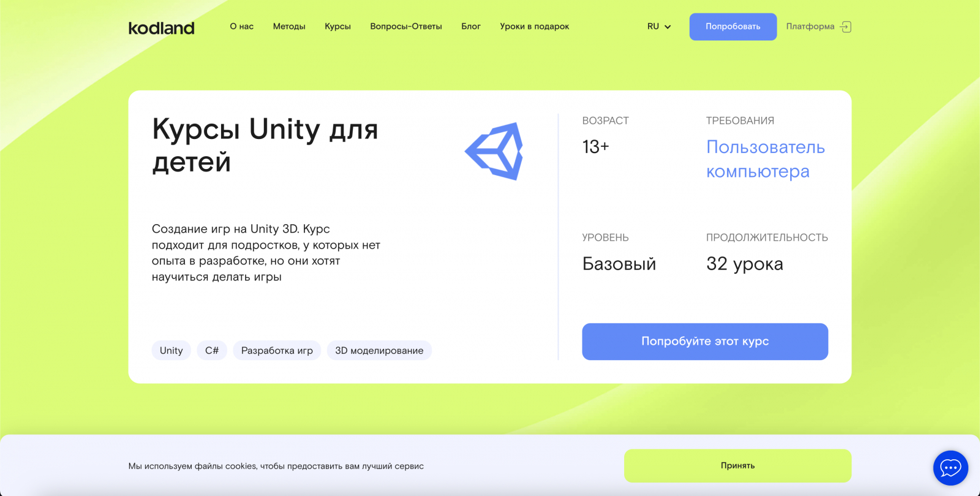Viewport: 980px width, 496px height.
Task: Click the platform login arrow icon
Action: click(846, 27)
